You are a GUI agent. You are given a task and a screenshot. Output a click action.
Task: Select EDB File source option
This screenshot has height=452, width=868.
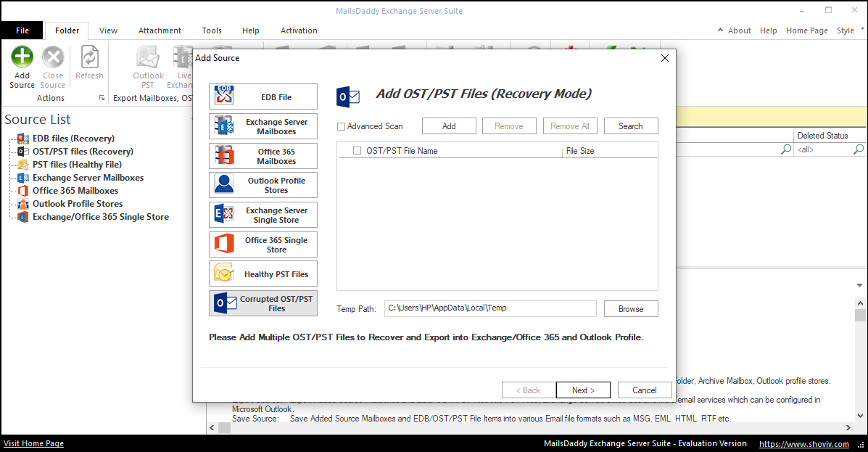(x=263, y=96)
